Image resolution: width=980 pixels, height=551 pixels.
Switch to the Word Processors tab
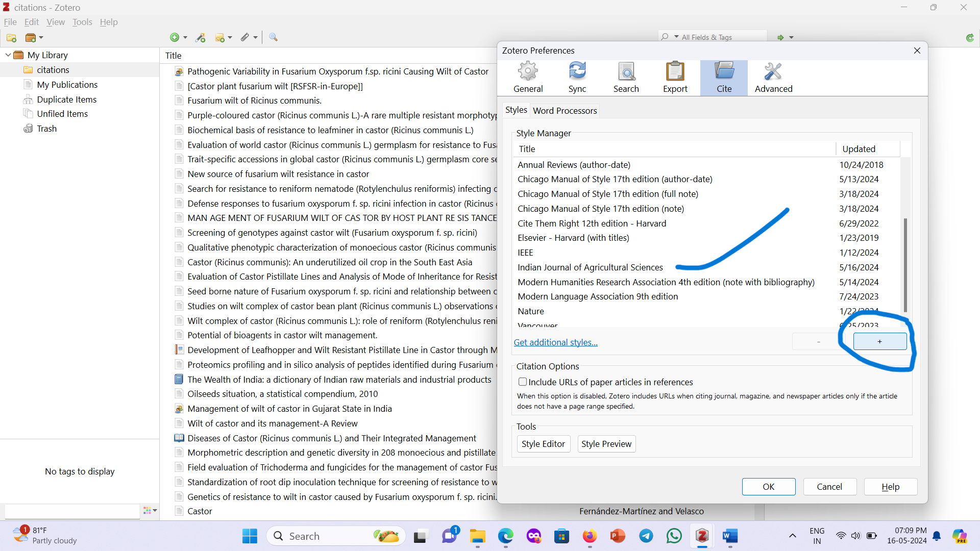click(x=565, y=111)
